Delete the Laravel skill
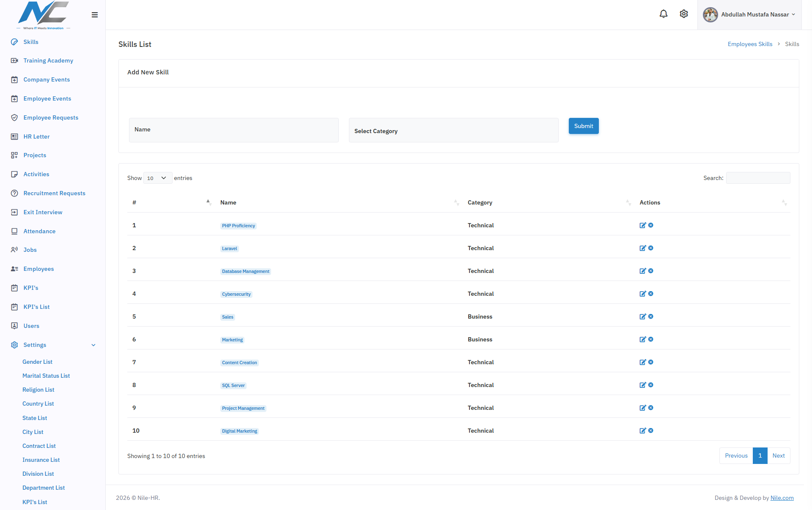Viewport: 812px width, 510px height. [651, 248]
